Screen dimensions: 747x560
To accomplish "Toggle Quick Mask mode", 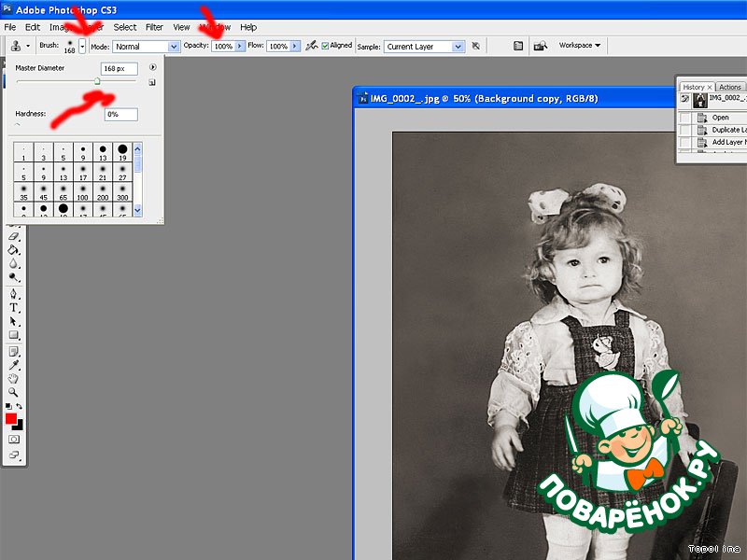I will (x=14, y=438).
